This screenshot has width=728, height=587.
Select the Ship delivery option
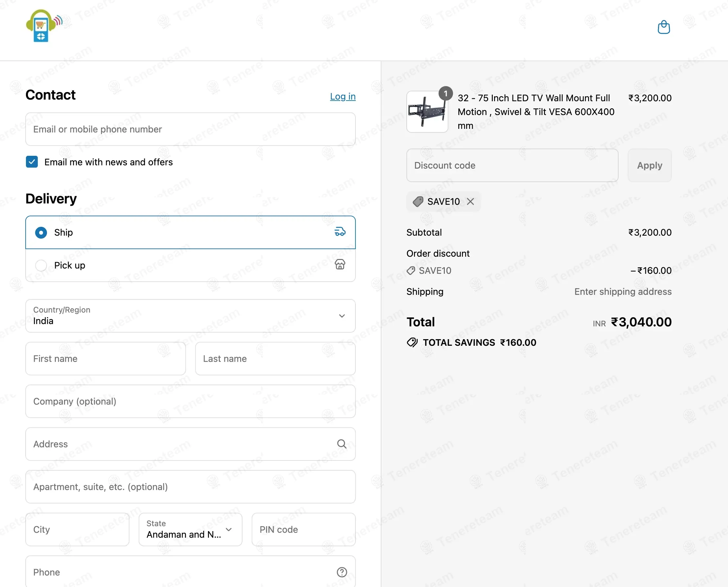(x=190, y=232)
